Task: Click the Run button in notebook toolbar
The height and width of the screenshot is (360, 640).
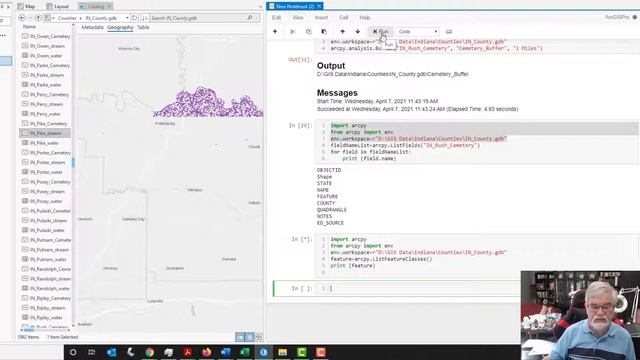Action: click(380, 31)
